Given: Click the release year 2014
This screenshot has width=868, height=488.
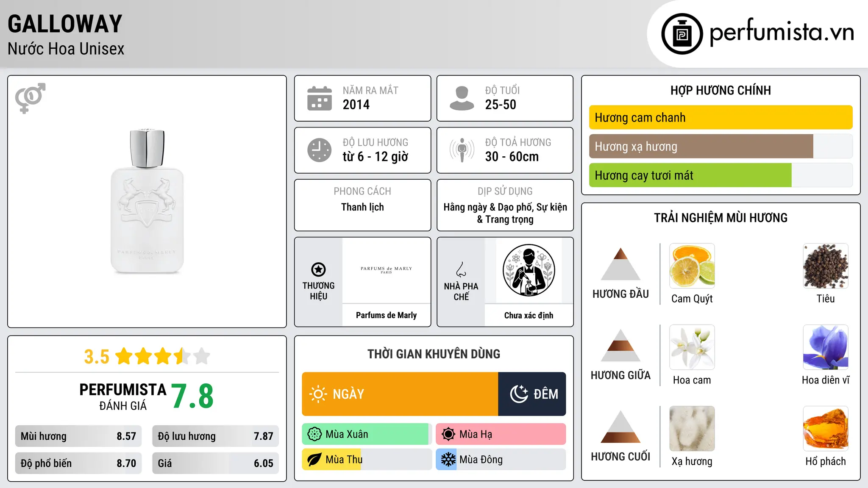Looking at the screenshot, I should [x=356, y=105].
